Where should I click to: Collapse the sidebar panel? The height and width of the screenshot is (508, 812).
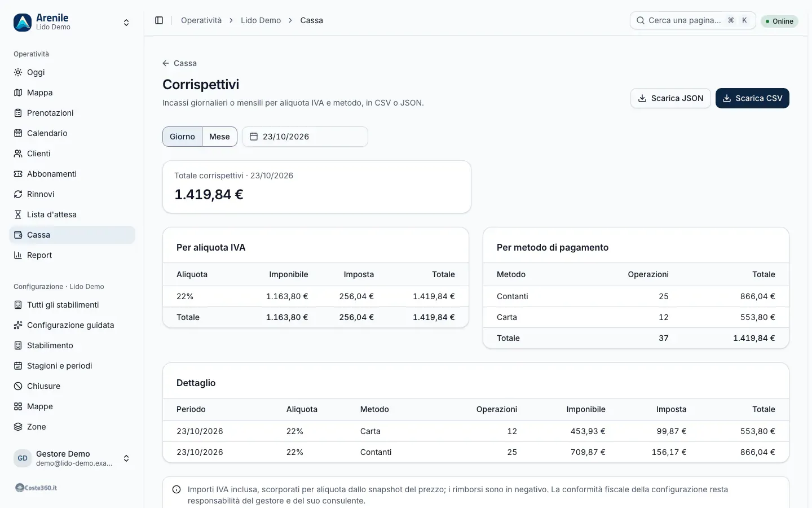coord(159,20)
